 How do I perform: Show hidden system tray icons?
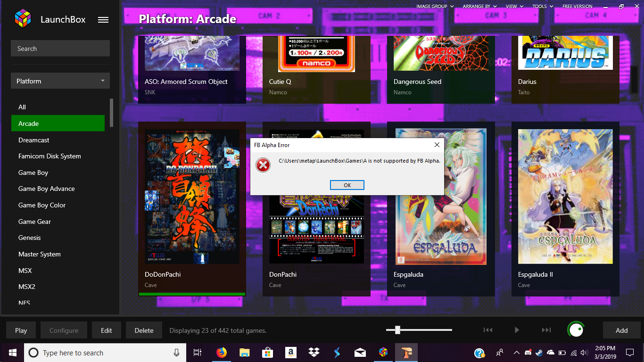pyautogui.click(x=516, y=353)
